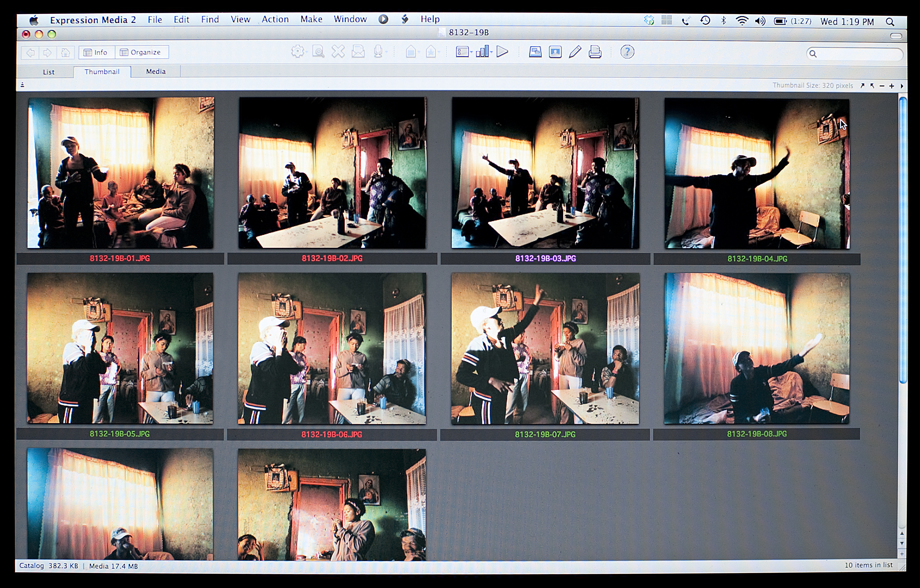Open the Window menu
Image resolution: width=920 pixels, height=588 pixels.
350,19
